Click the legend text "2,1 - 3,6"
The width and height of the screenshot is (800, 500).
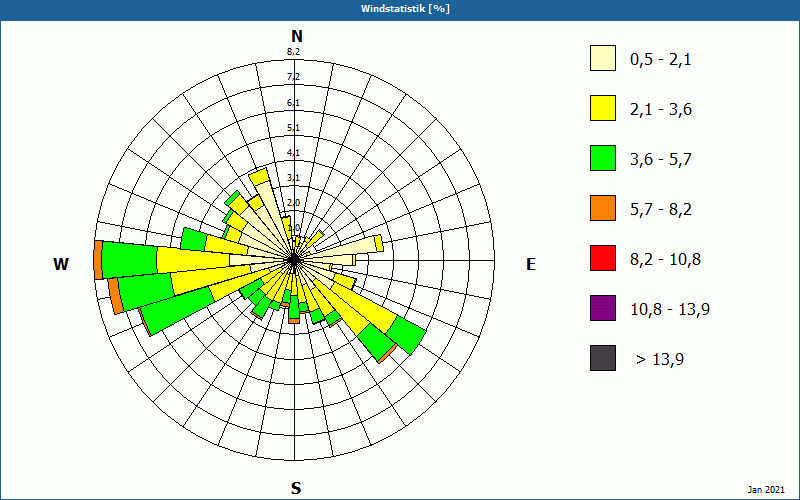(661, 110)
